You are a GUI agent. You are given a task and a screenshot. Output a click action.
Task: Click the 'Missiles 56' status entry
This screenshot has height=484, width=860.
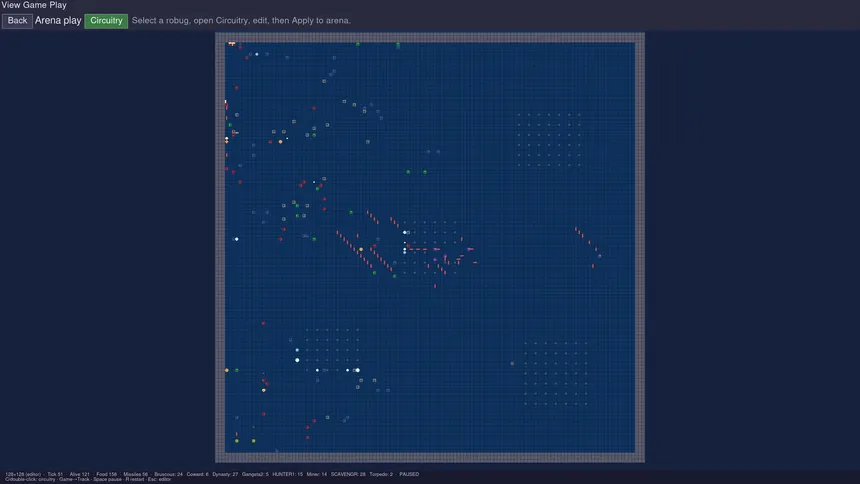pos(135,475)
